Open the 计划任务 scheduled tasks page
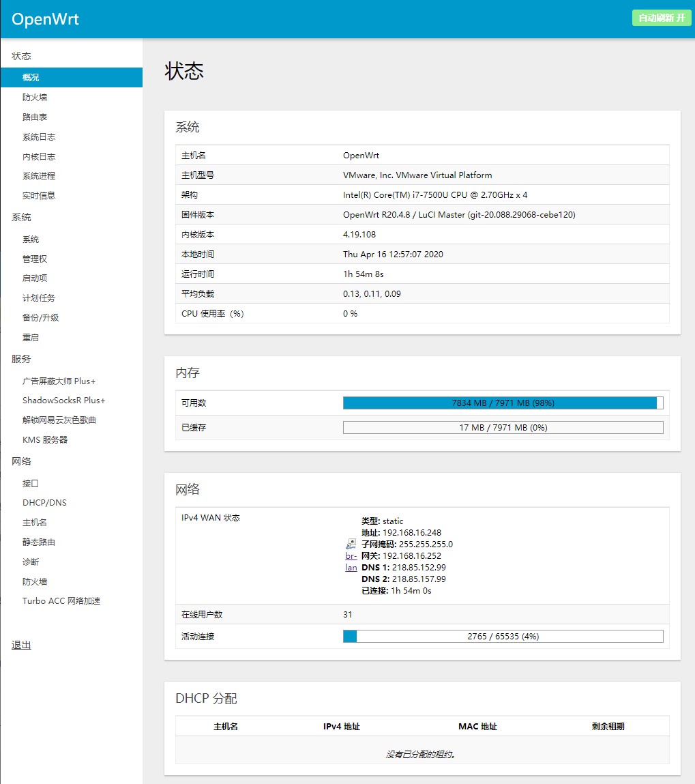 (39, 298)
